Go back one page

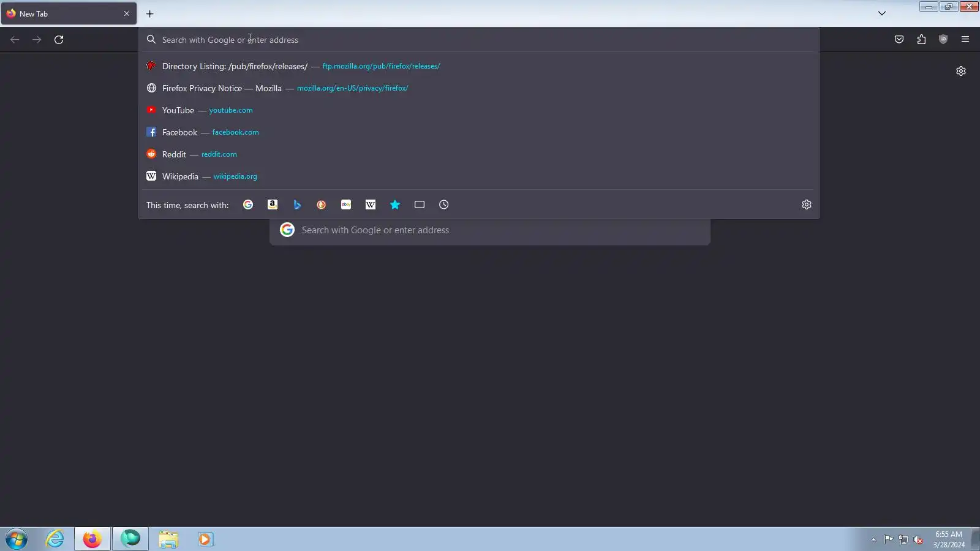click(15, 40)
